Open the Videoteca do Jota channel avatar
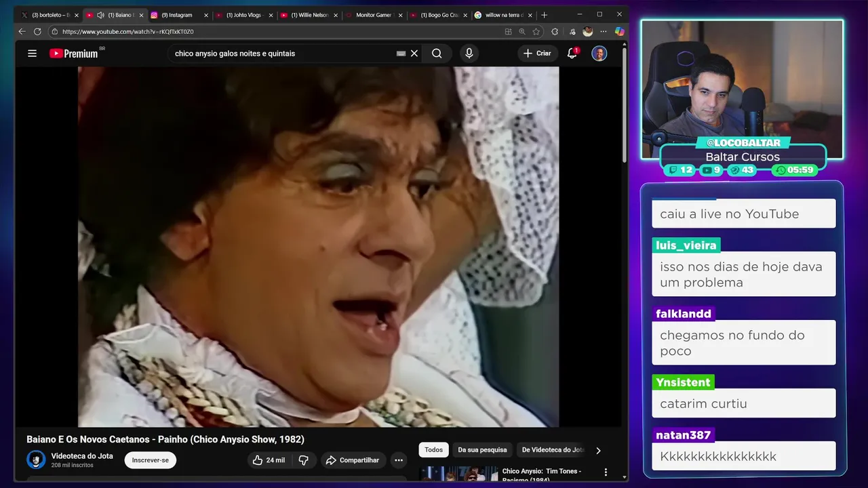This screenshot has height=488, width=868. point(36,460)
